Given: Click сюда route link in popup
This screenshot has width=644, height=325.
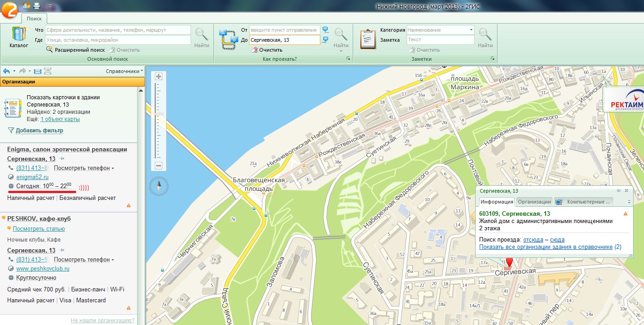Looking at the screenshot, I should click(557, 240).
